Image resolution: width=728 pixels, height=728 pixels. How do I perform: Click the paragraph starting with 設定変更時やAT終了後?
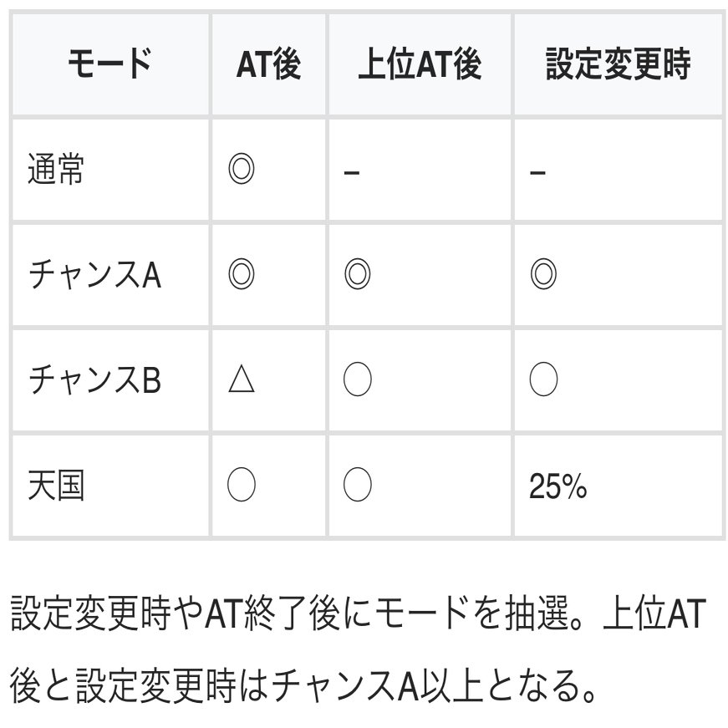pos(358,650)
